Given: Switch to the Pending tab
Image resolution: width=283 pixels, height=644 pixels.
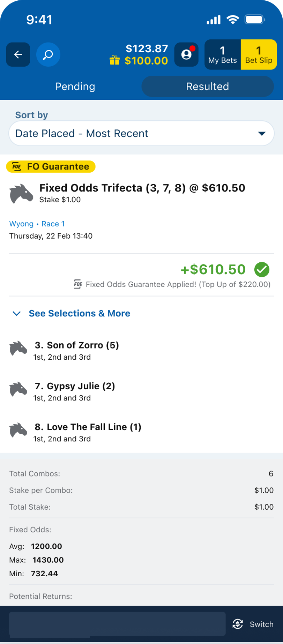Looking at the screenshot, I should coord(75,87).
